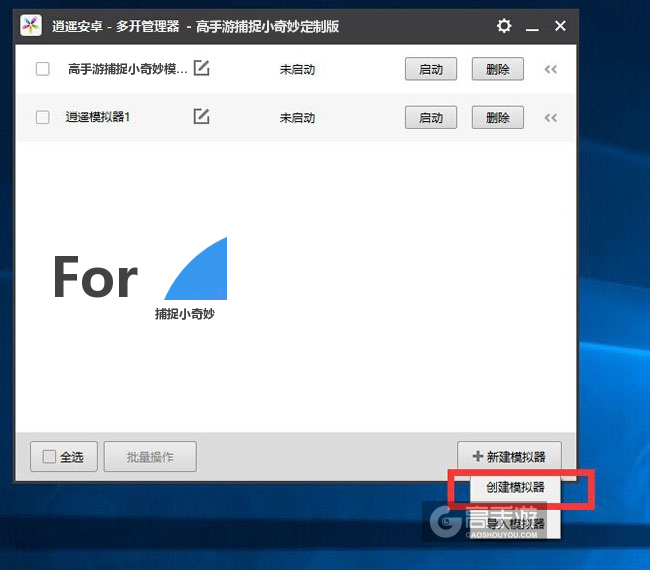The height and width of the screenshot is (570, 650).
Task: Open the 新建模拟器 dropdown button
Action: [509, 457]
